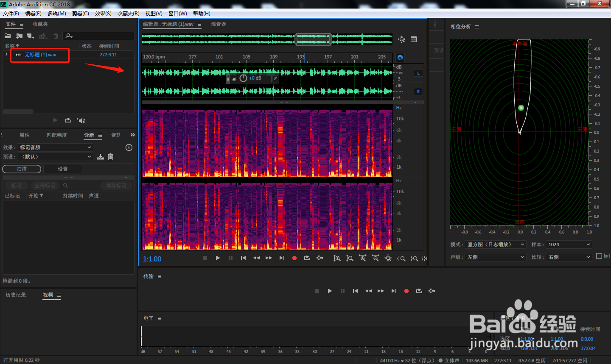Switch to the 历史记录 tab
Viewport: 611px width, 364px height.
pos(16,295)
